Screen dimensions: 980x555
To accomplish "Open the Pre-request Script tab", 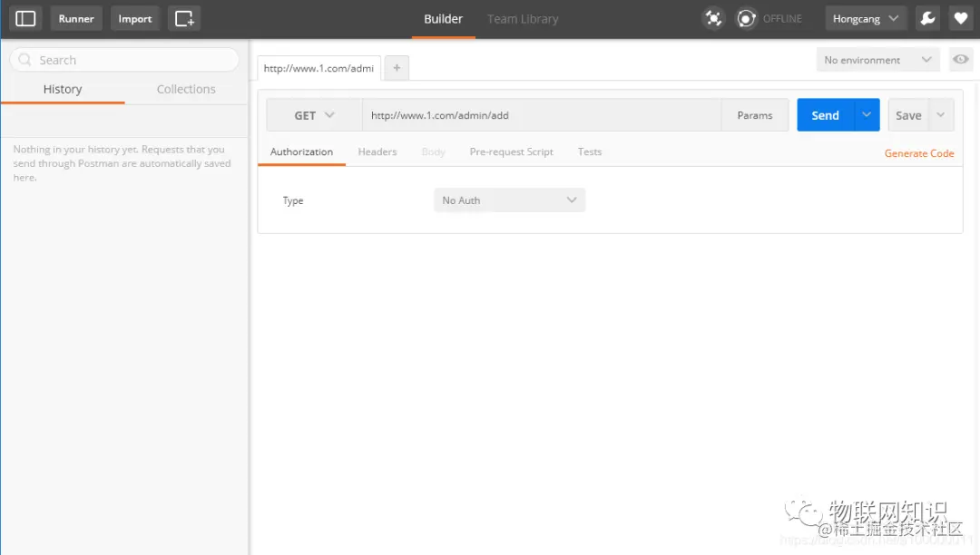I will 511,151.
